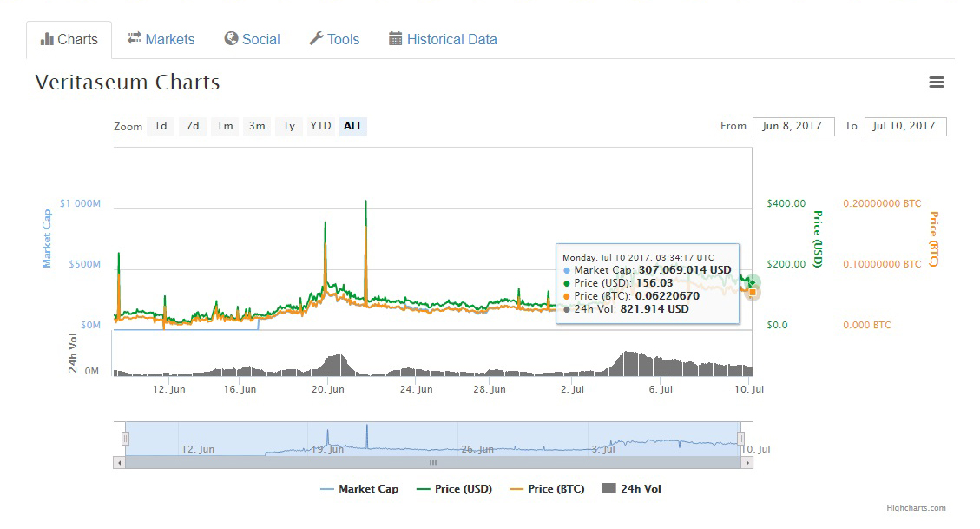
Task: Switch to the Social tab
Action: [253, 39]
